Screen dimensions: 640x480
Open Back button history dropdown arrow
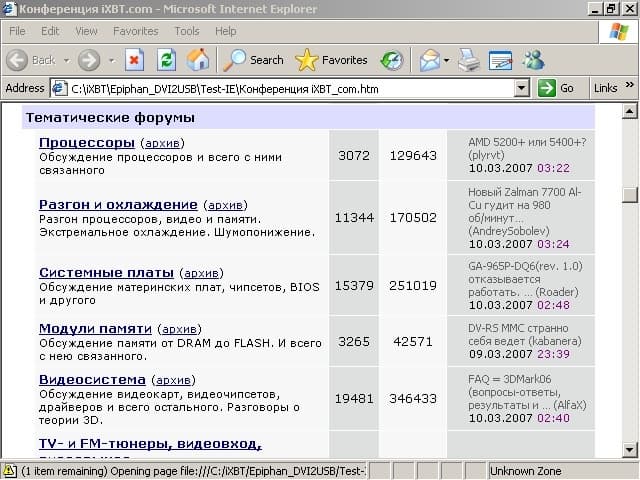(x=66, y=61)
